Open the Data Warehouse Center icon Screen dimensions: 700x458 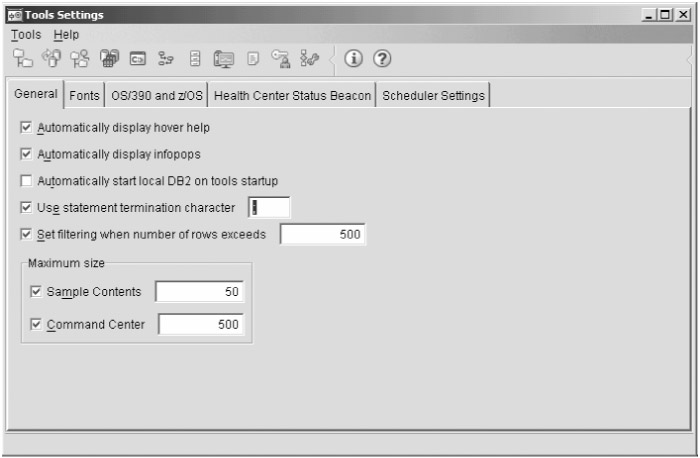[109, 59]
